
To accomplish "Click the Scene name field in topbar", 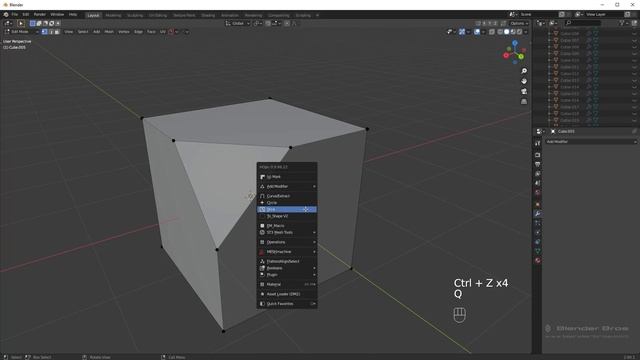I will pos(538,14).
